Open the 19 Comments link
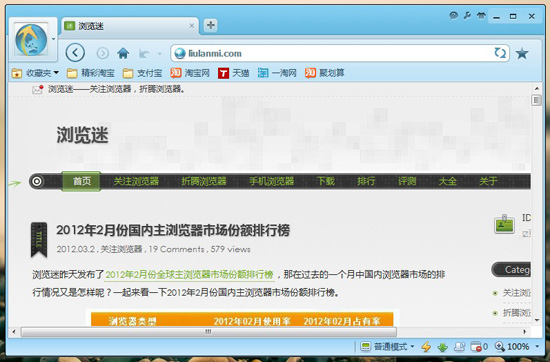Image resolution: width=550 pixels, height=362 pixels. point(176,249)
